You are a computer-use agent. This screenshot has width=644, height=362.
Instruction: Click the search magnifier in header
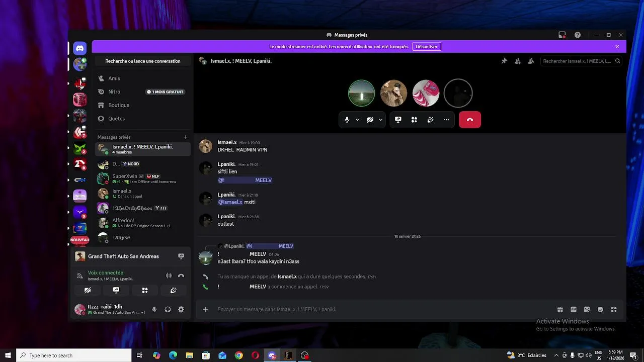tap(618, 61)
